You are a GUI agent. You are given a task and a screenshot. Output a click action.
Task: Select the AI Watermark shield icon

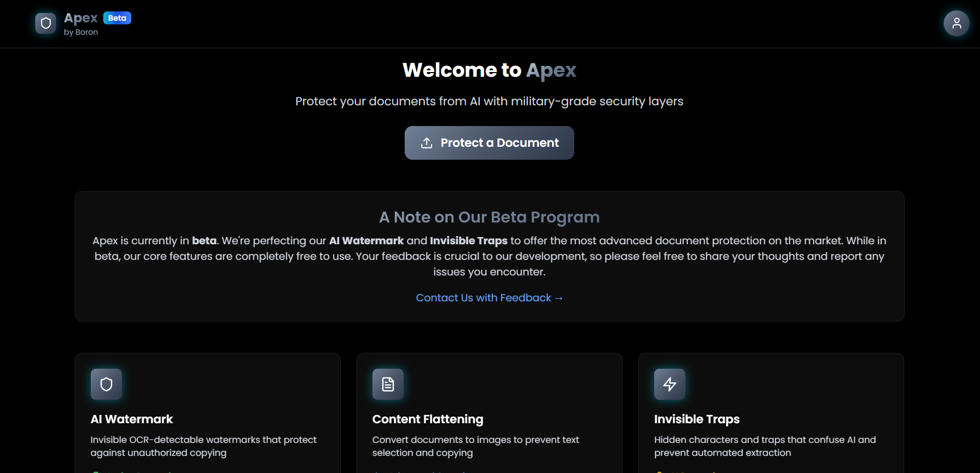pyautogui.click(x=106, y=384)
